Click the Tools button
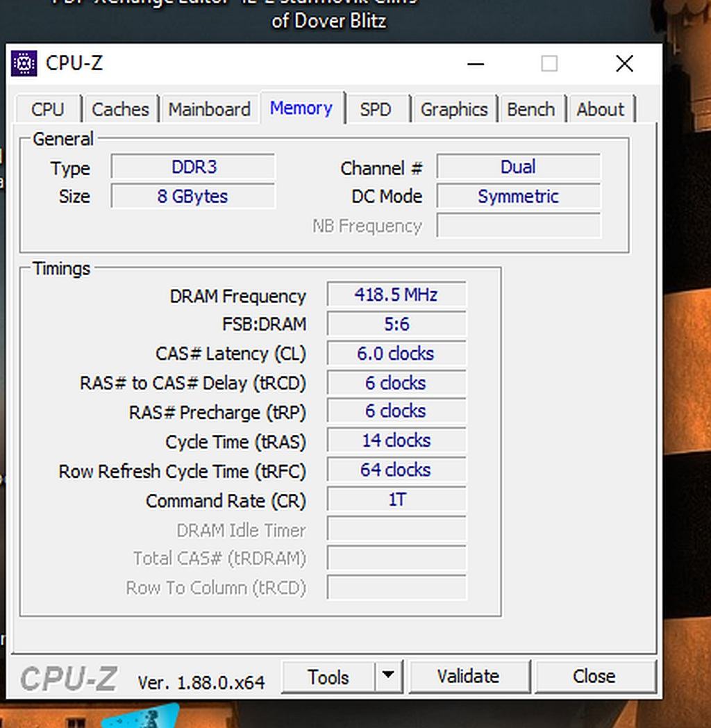The height and width of the screenshot is (728, 711). tap(328, 677)
